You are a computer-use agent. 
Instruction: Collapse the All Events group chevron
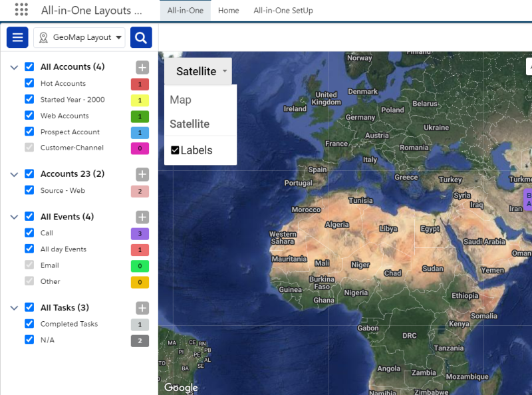click(14, 217)
